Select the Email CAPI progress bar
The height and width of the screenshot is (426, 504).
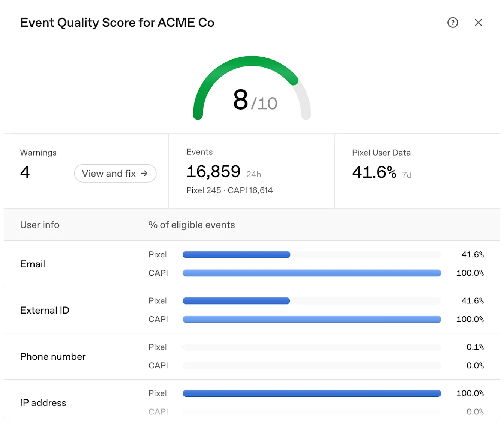pos(312,273)
